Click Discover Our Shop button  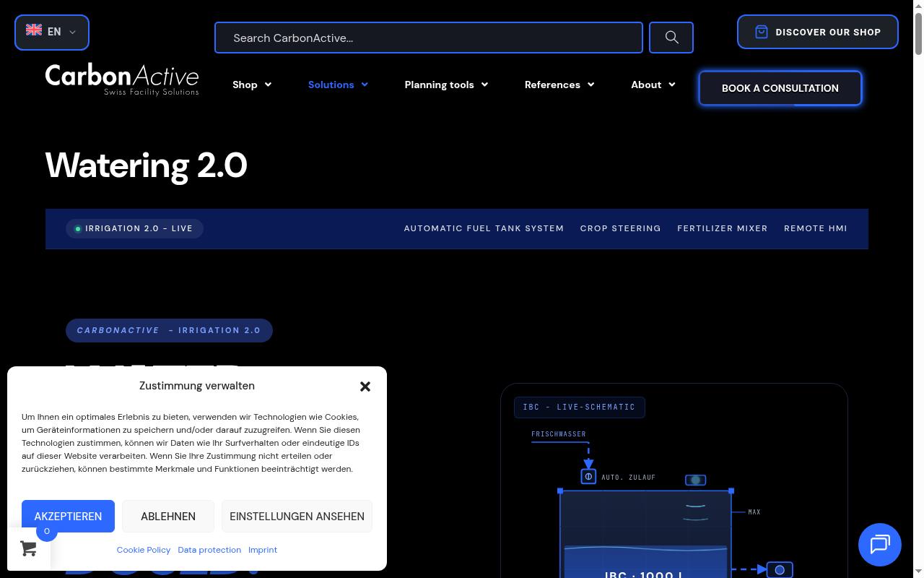pos(818,33)
